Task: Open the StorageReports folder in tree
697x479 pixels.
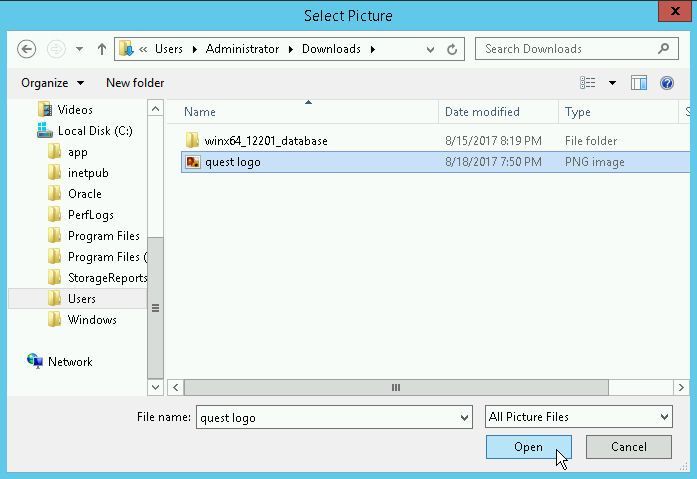Action: pyautogui.click(x=107, y=278)
